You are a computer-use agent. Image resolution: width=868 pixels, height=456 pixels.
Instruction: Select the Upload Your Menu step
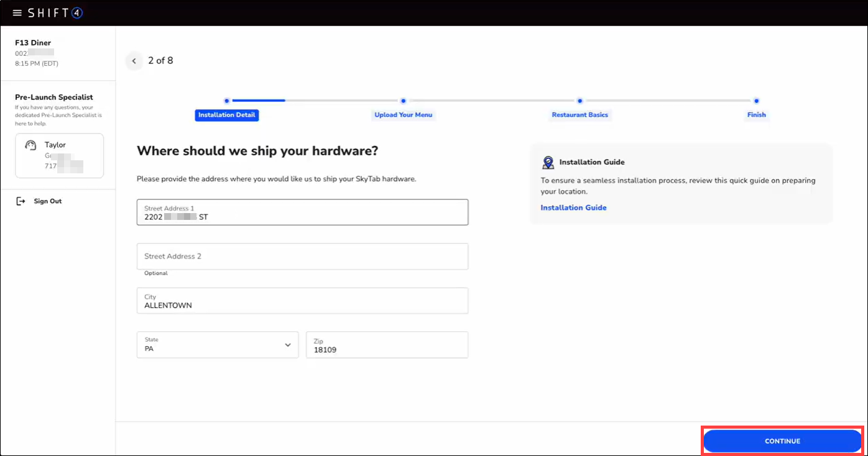coord(403,115)
